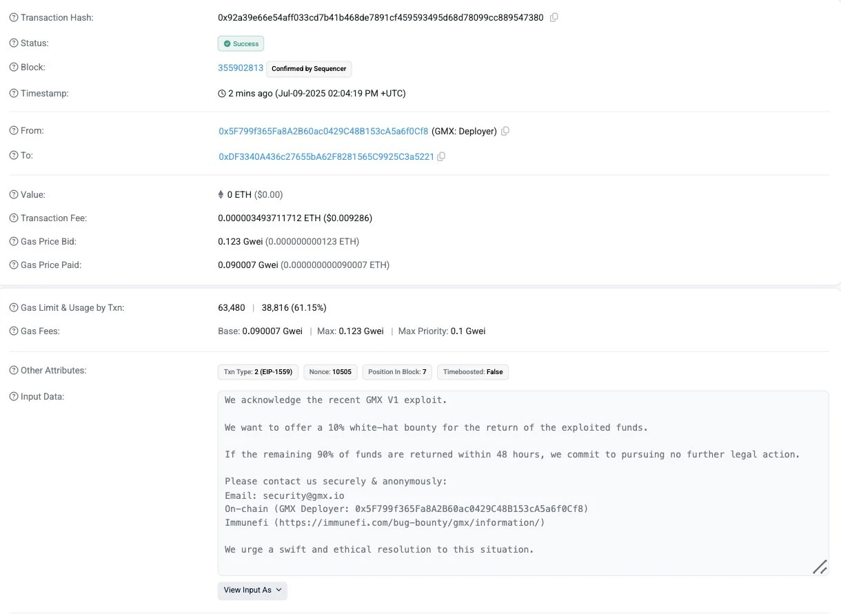The height and width of the screenshot is (616, 841).
Task: Click the Timeboosted: False attribute badge
Action: click(473, 371)
